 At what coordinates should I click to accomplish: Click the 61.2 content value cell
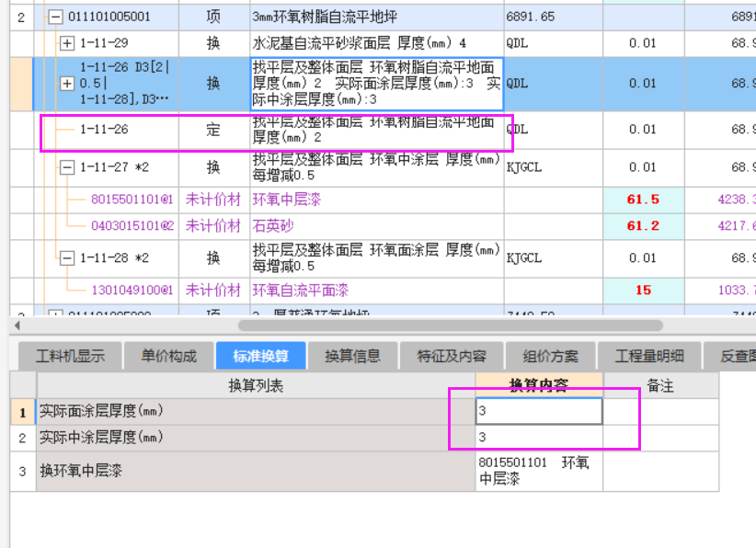pyautogui.click(x=644, y=226)
